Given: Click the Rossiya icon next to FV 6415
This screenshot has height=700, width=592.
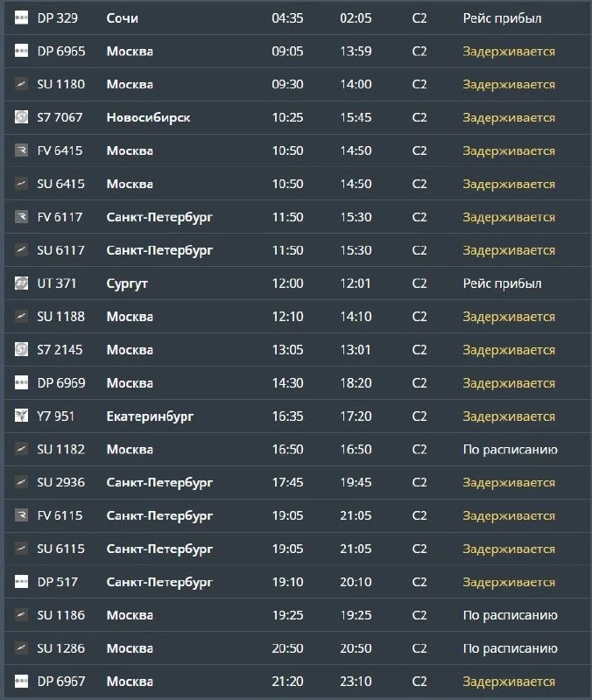Looking at the screenshot, I should point(21,150).
